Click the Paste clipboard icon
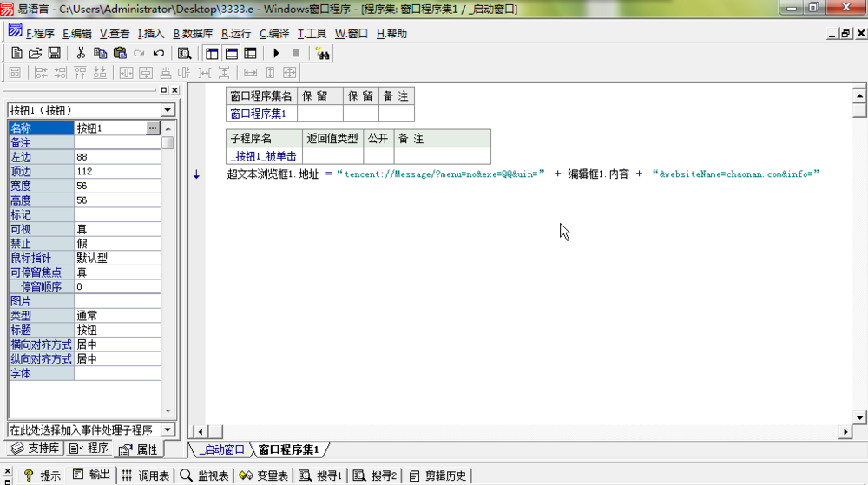Screen dimensions: 868x485 click(120, 53)
